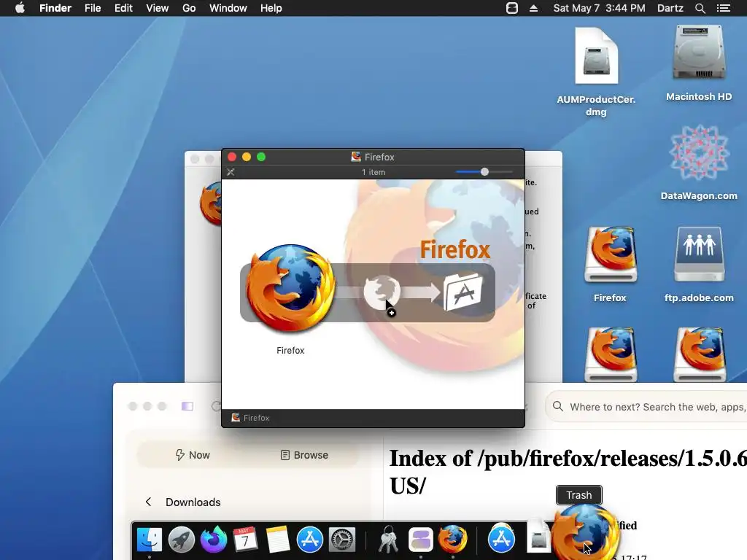
Task: Open the Help menu
Action: tap(271, 8)
